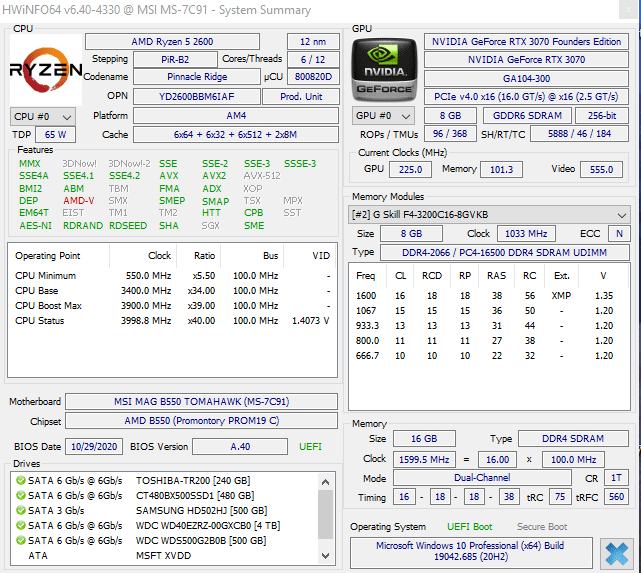Click the RDSEED feature label

click(128, 226)
